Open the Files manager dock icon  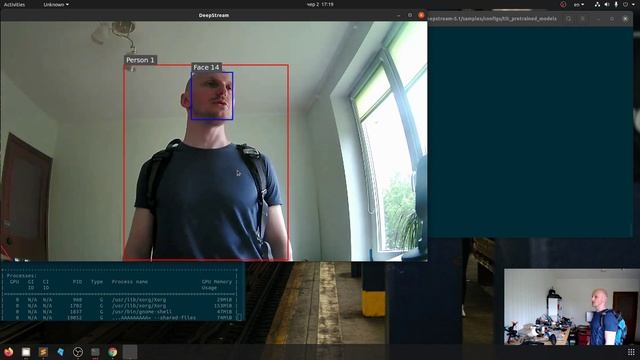coord(26,352)
